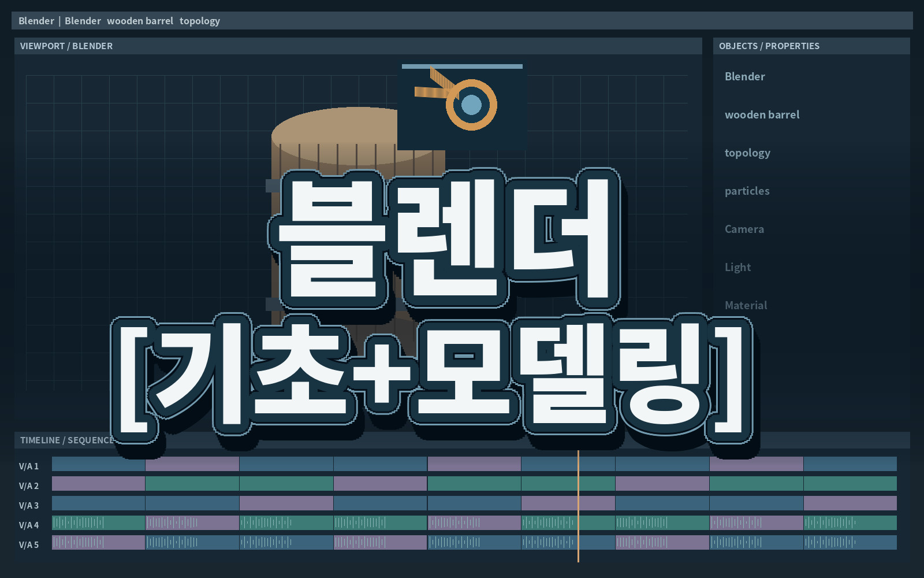The width and height of the screenshot is (924, 578).
Task: Select the 'V/A 1' track label
Action: point(29,466)
